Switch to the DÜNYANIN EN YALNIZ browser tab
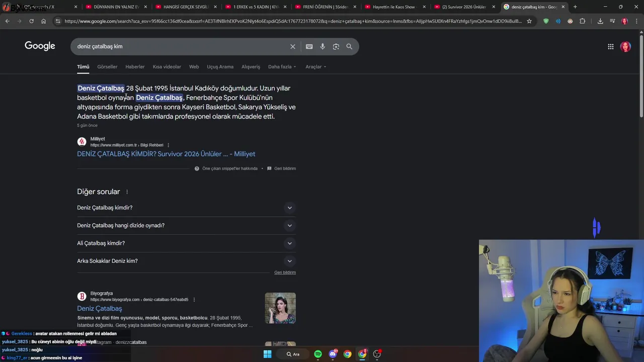644x362 pixels. point(115,7)
